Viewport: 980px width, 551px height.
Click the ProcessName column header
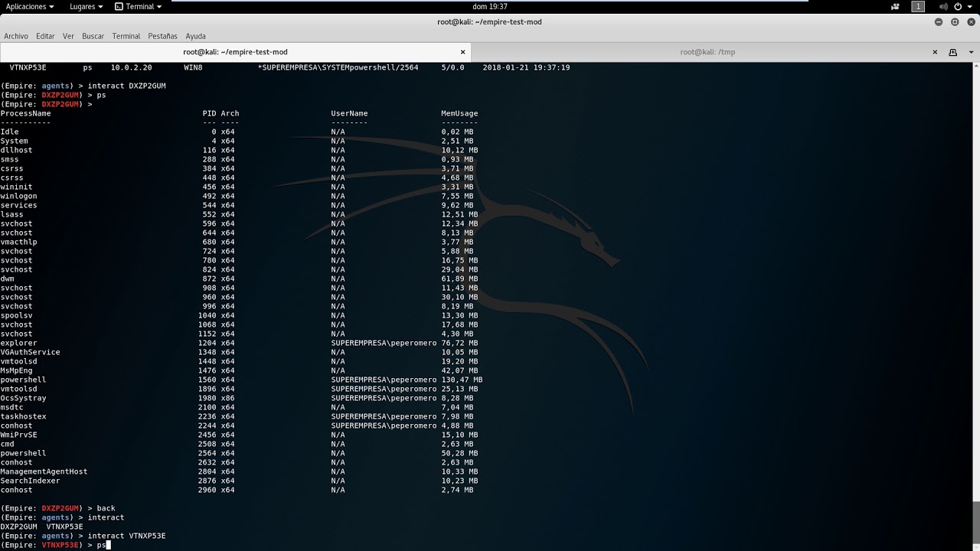point(25,113)
